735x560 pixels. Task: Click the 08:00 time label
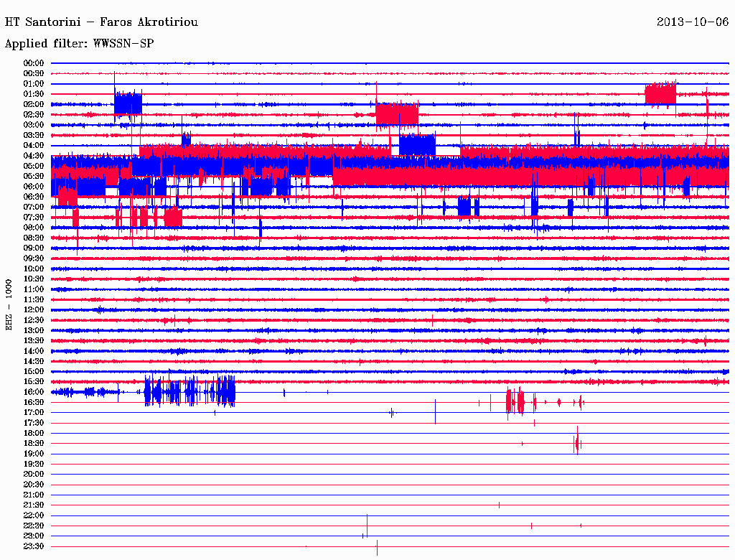point(34,228)
